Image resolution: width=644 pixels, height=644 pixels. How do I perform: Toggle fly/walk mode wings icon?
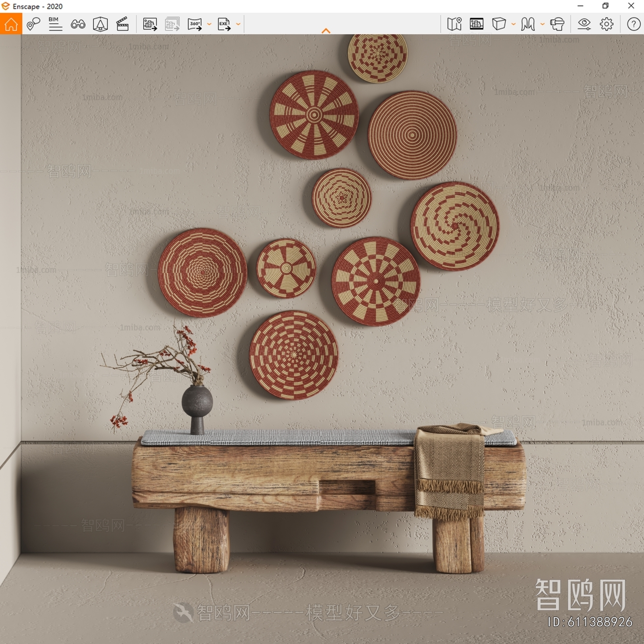[x=528, y=24]
